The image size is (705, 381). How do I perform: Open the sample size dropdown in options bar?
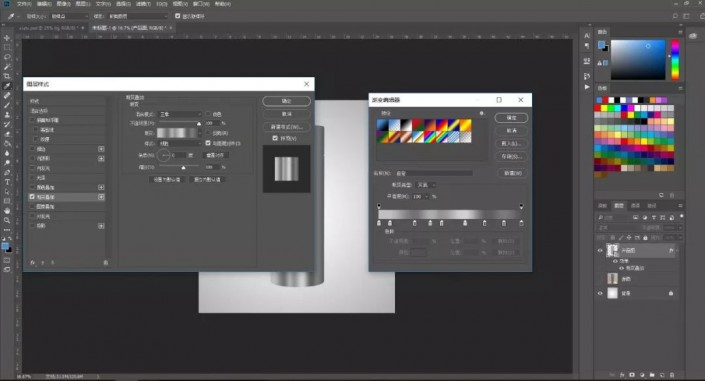click(70, 16)
